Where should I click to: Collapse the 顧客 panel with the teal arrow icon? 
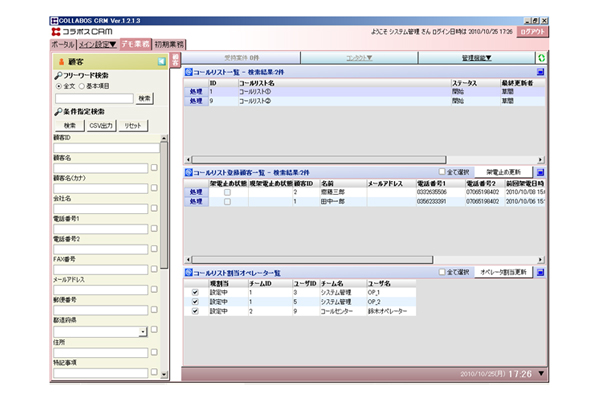pyautogui.click(x=160, y=62)
